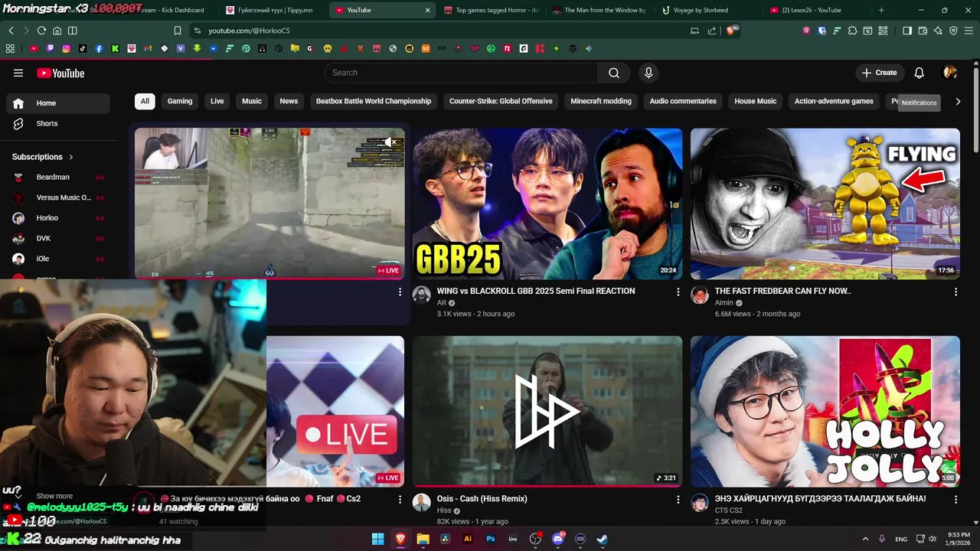The width and height of the screenshot is (980, 551).
Task: Open options for the Fnaf Cs2 live stream
Action: (x=400, y=499)
